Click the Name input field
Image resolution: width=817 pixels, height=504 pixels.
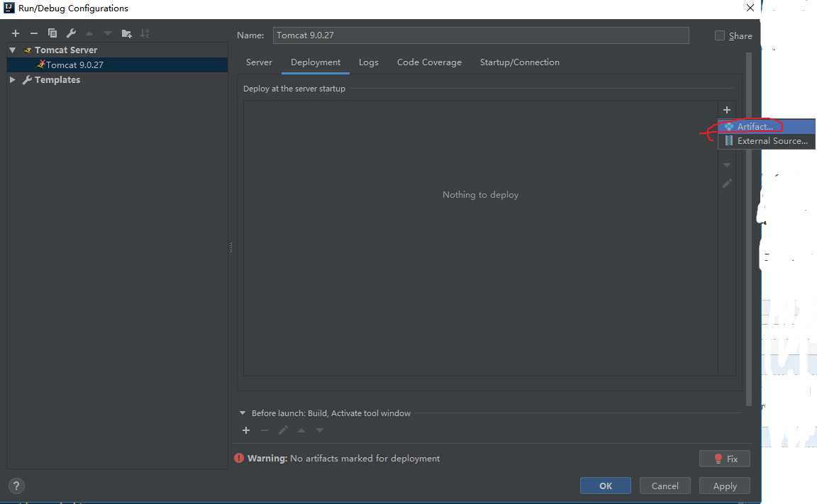pos(480,35)
